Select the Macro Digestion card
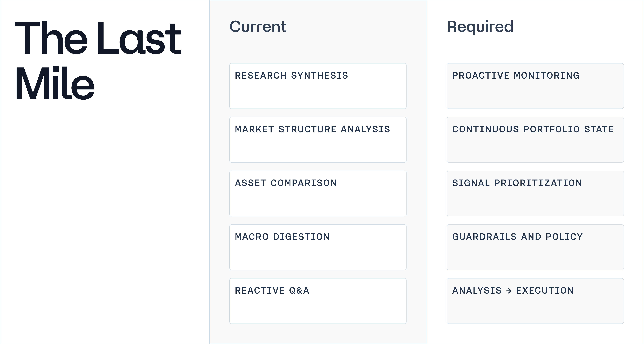 [x=318, y=247]
